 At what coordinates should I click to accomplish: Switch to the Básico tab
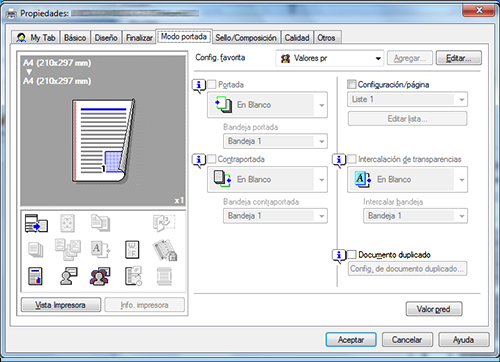coord(75,37)
